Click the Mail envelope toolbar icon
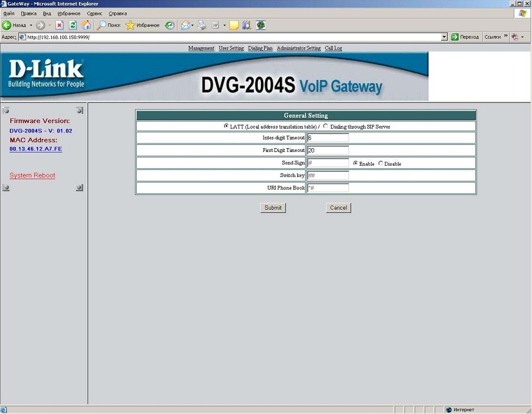Image resolution: width=532 pixels, height=414 pixels. [185, 25]
